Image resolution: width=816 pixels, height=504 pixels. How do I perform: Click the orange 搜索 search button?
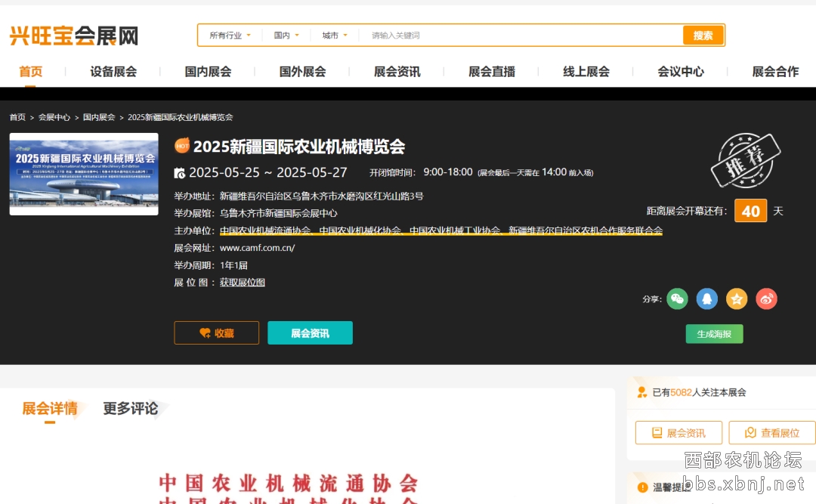[703, 36]
